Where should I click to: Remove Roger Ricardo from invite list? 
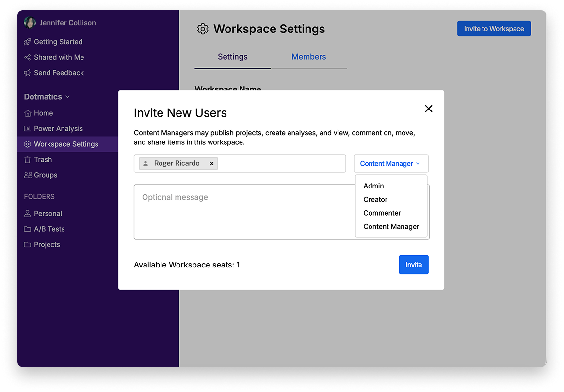[212, 164]
